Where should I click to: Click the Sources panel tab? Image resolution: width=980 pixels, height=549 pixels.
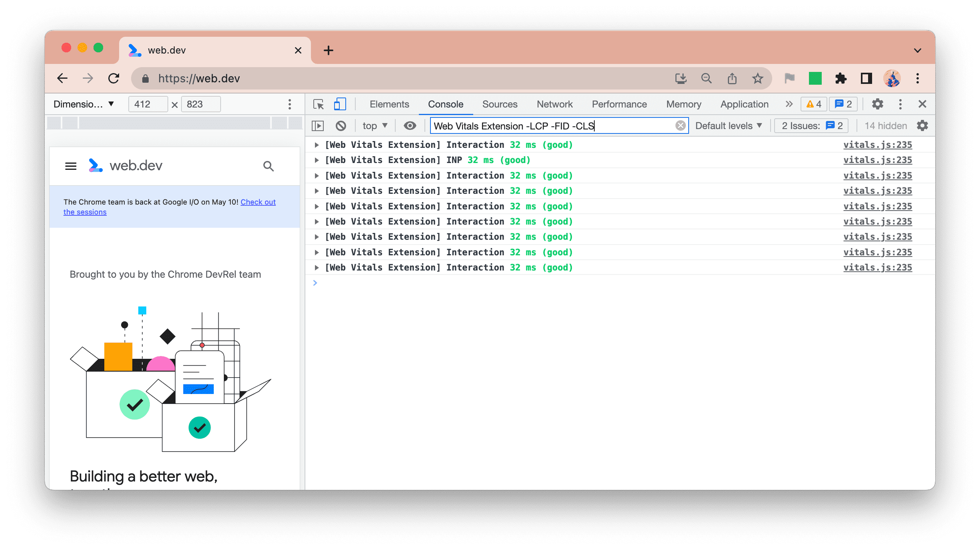[500, 103]
